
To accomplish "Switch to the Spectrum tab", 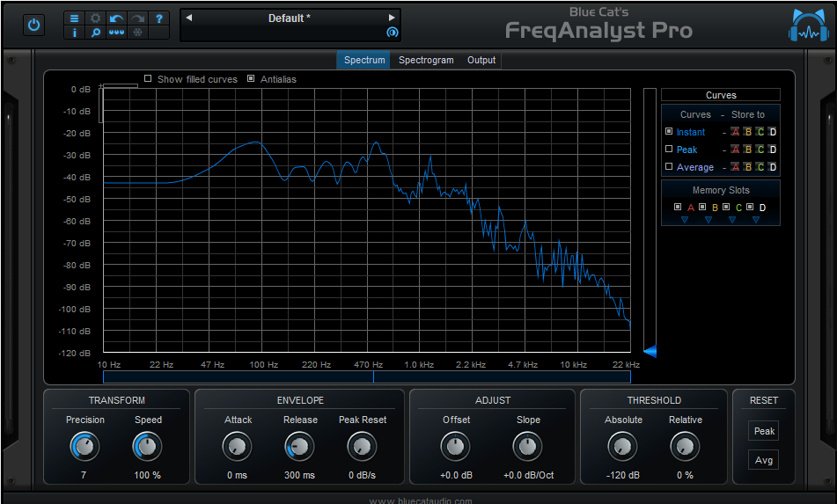I will coord(364,61).
